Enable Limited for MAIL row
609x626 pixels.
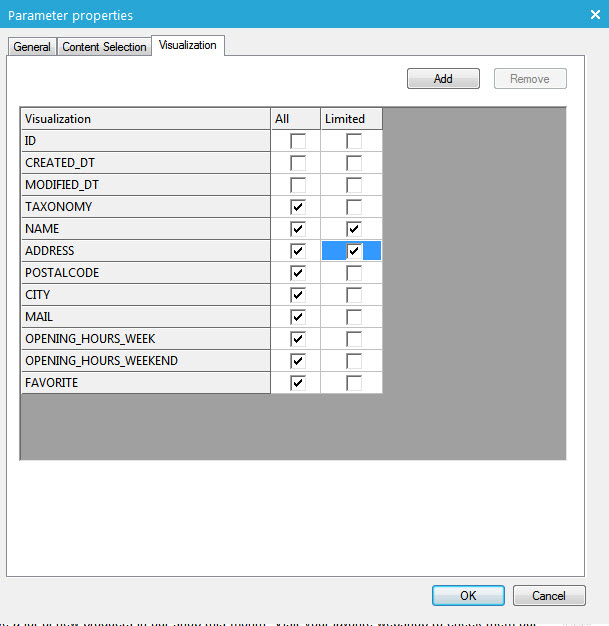point(353,317)
